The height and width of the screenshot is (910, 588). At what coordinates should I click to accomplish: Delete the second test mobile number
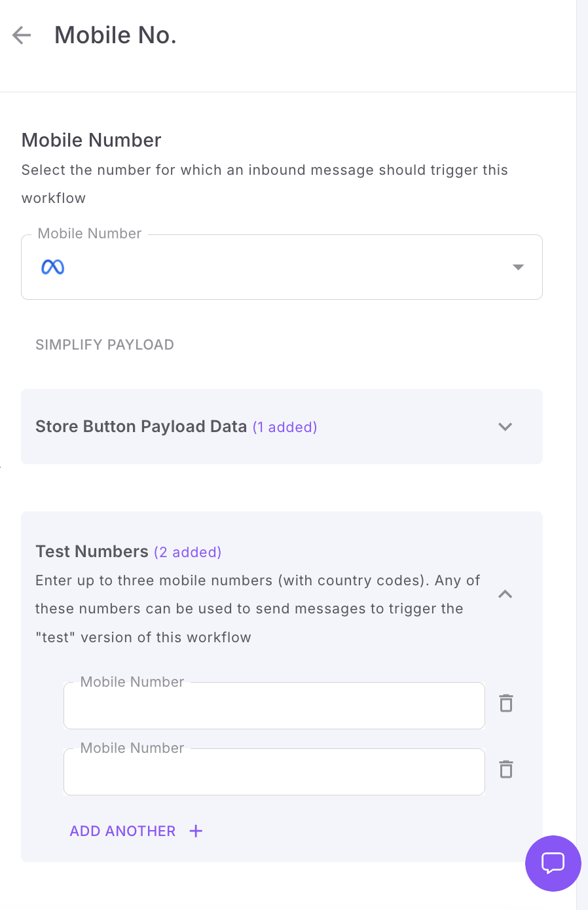505,769
